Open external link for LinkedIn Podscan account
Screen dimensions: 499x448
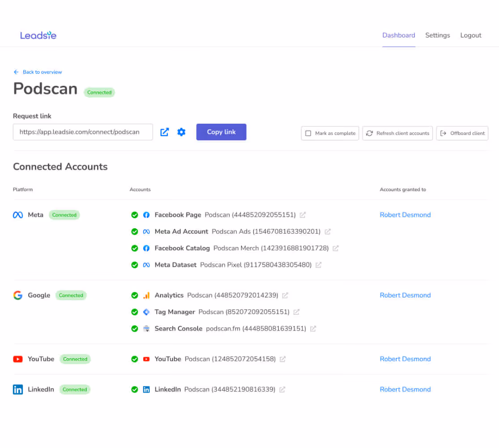(282, 389)
